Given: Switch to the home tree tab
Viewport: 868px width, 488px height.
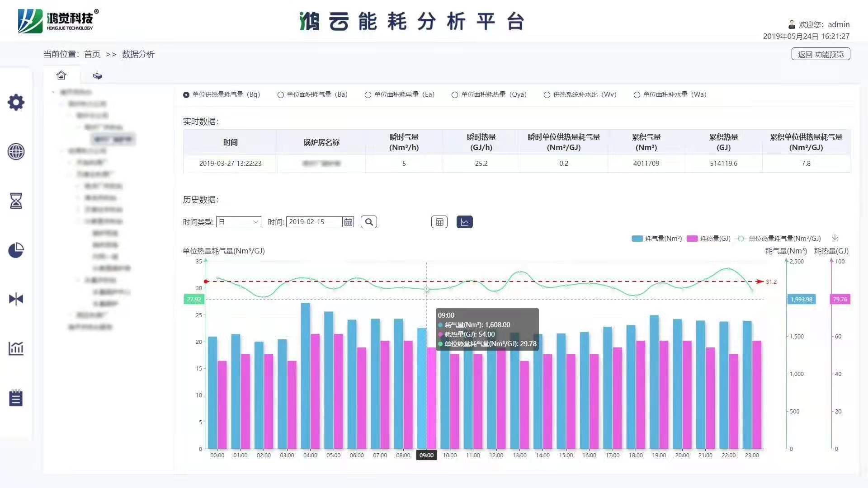Looking at the screenshot, I should pyautogui.click(x=61, y=75).
